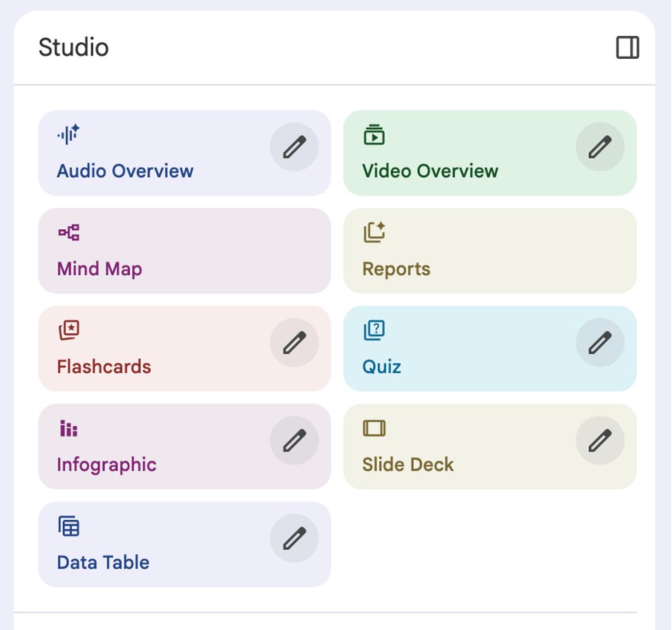Click the Slide Deck icon

374,429
